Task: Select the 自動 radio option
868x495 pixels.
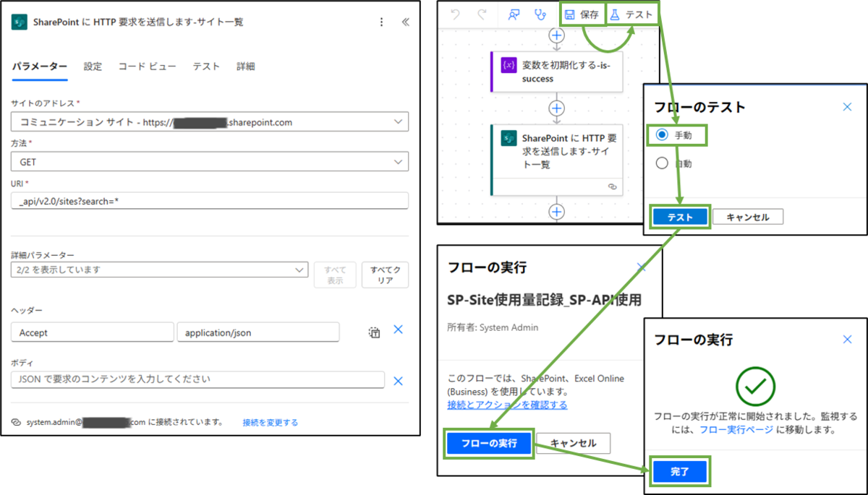Action: (662, 163)
